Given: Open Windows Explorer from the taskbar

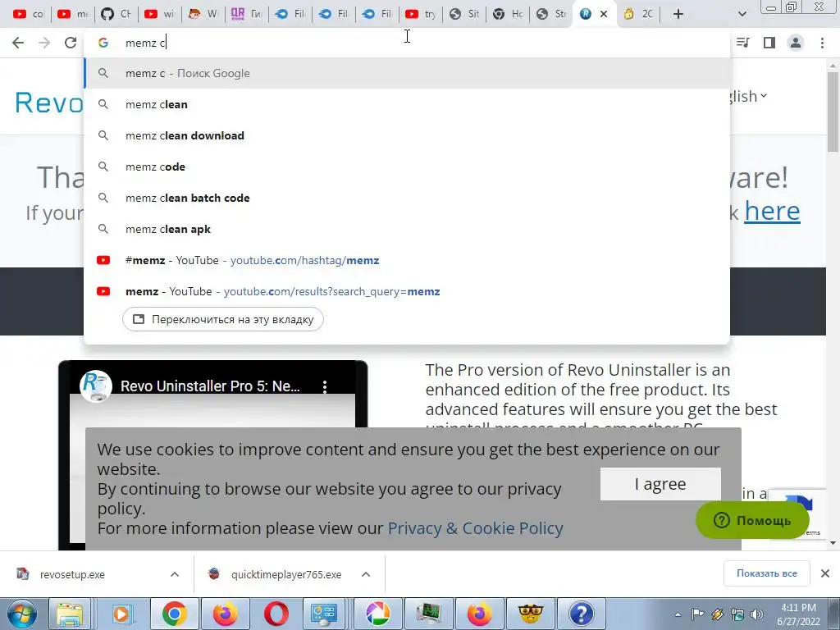Looking at the screenshot, I should click(70, 614).
